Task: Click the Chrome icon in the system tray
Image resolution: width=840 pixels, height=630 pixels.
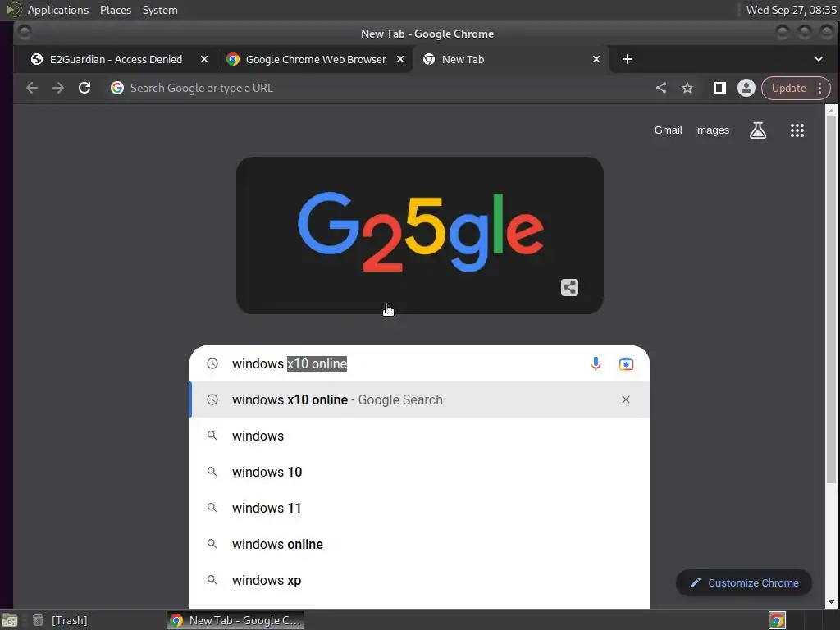Action: point(778,620)
